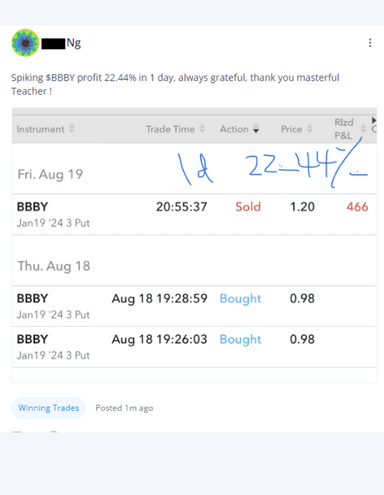Click the Thu. Aug 18 date header
Image resolution: width=384 pixels, height=495 pixels.
[54, 266]
